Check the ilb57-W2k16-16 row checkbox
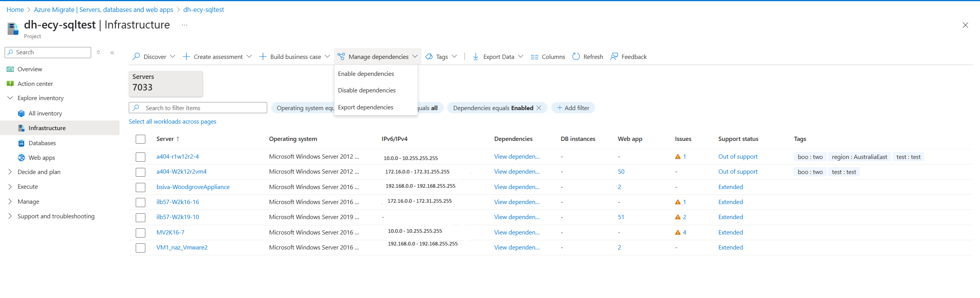Screen dimensions: 980x298 coord(141,203)
